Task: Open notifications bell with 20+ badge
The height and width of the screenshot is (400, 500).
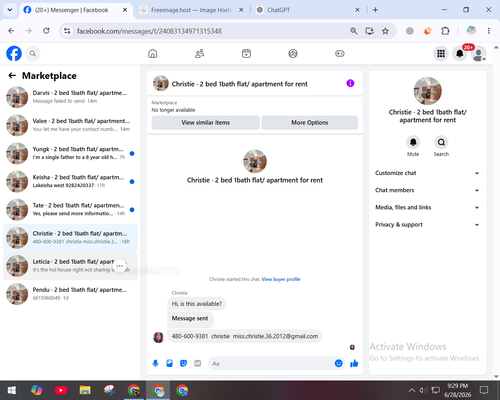Action: coord(460,54)
